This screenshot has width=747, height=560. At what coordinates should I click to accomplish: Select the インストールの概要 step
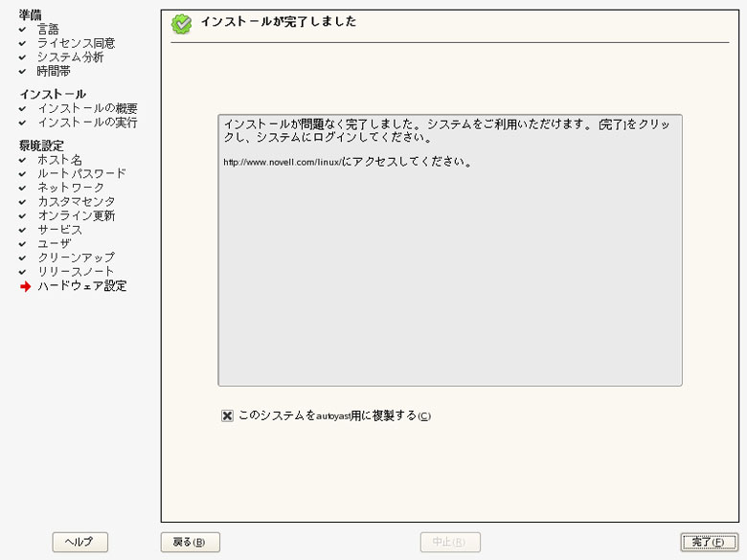pos(88,108)
